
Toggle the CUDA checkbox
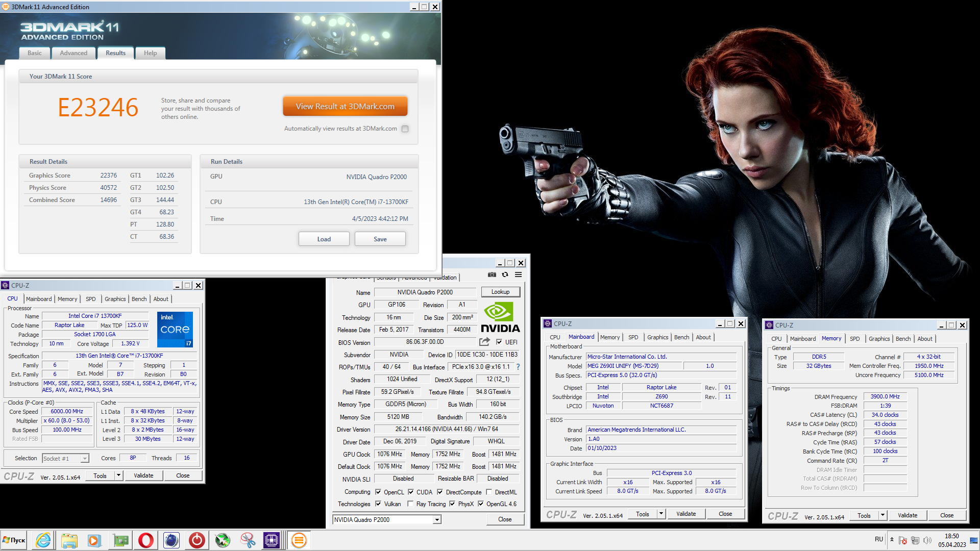[x=411, y=492]
